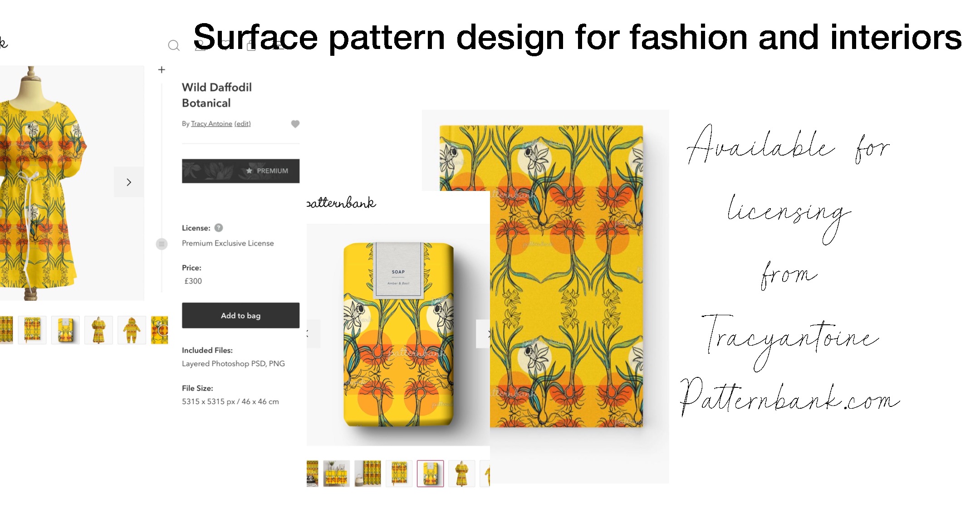The width and height of the screenshot is (980, 513).
Task: Click the patternbank logo above soap image
Action: [341, 203]
